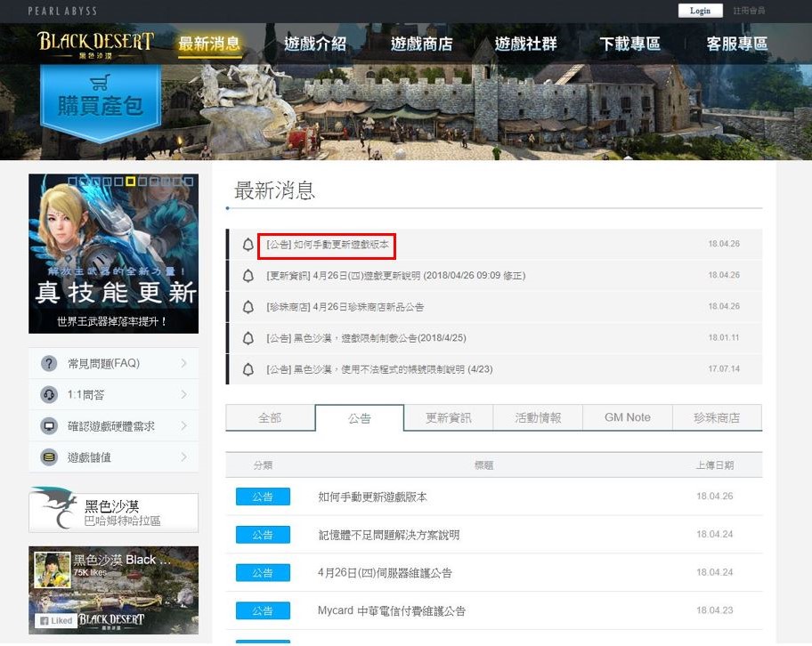812x646 pixels.
Task: Switch to the 公告 tab
Action: point(360,417)
